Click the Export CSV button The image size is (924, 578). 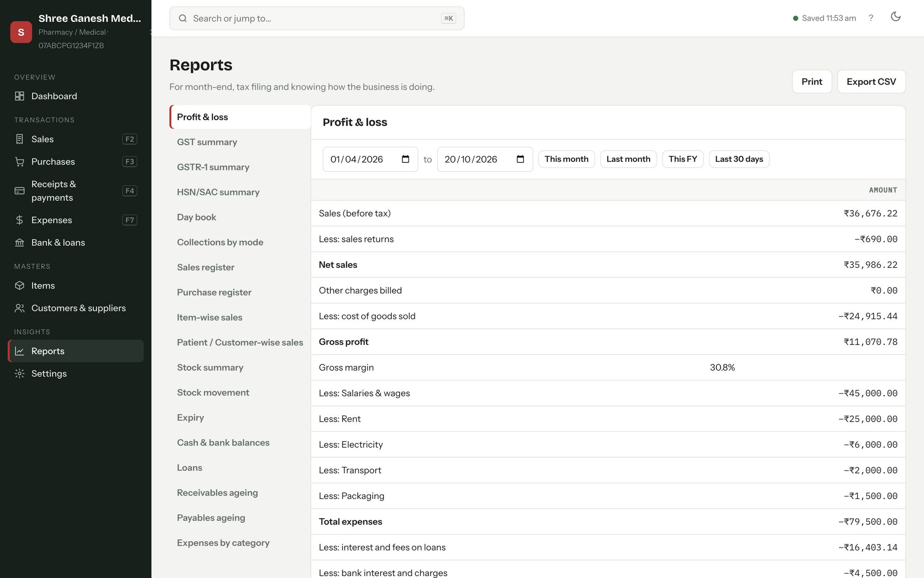click(x=871, y=82)
